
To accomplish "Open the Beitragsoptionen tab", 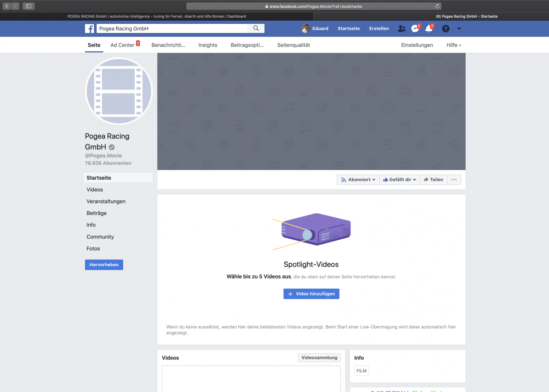I will (247, 45).
